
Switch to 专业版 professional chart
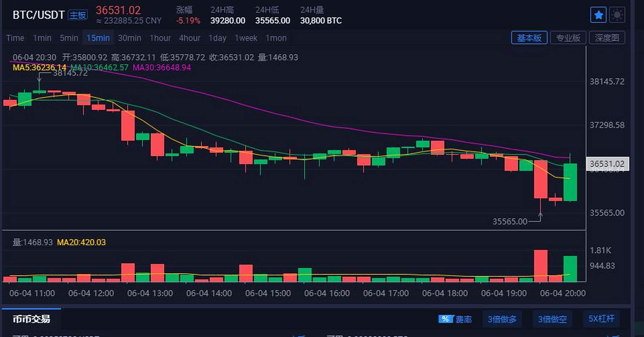click(568, 38)
